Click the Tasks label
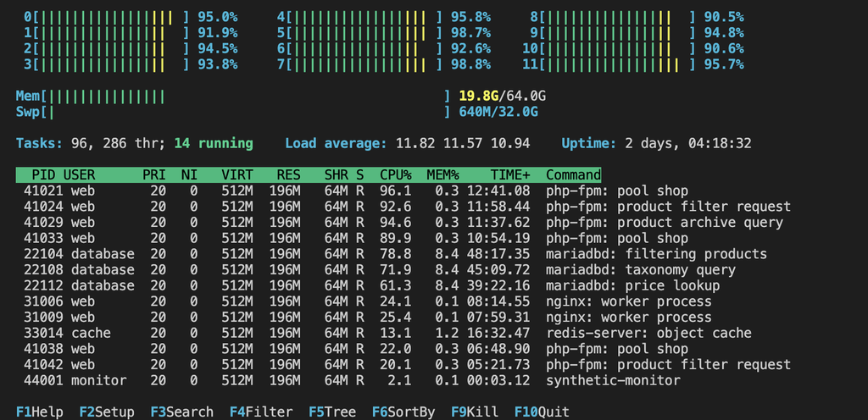The width and height of the screenshot is (868, 420). (39, 144)
